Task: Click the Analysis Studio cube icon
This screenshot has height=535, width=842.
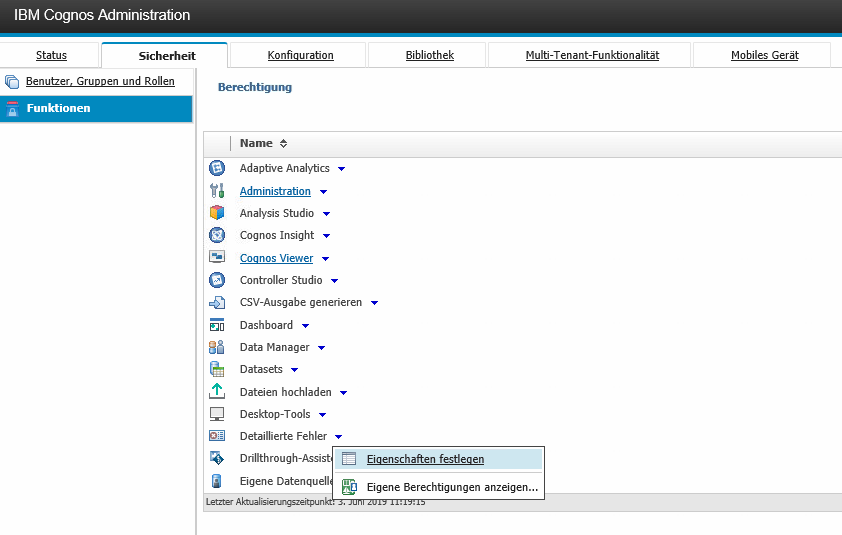Action: point(217,213)
